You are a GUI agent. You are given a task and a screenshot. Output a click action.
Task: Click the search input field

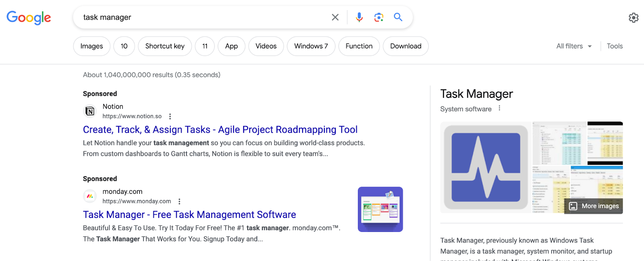201,17
